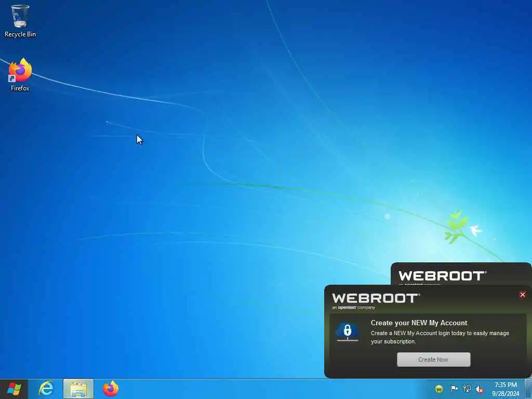
Task: Select the Firefox desktop shortcut
Action: point(20,75)
